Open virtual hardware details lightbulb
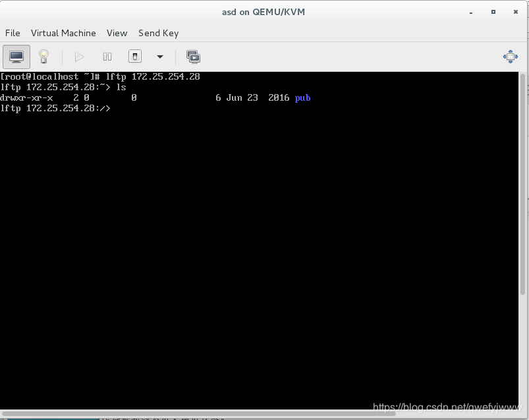Viewport: 529px width, 420px height. coord(44,57)
